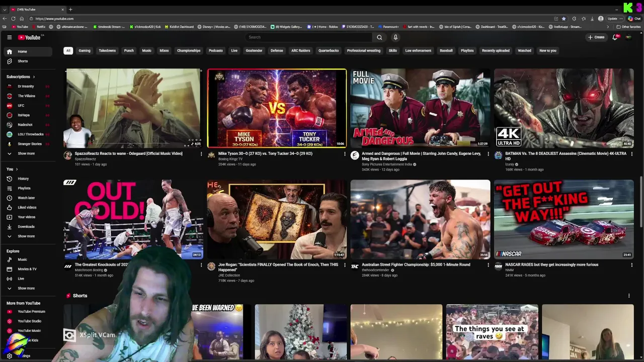Select the Law enforcement filter chip
The height and width of the screenshot is (362, 644).
pos(418,50)
